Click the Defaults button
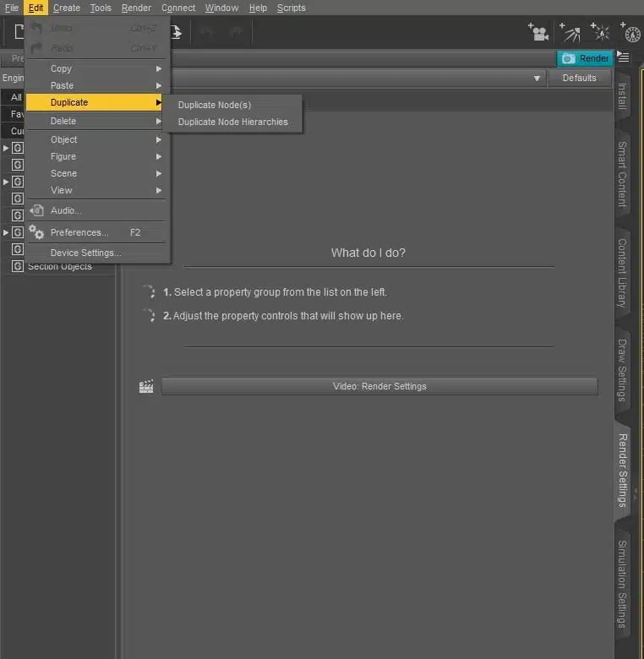The image size is (644, 659). point(579,78)
